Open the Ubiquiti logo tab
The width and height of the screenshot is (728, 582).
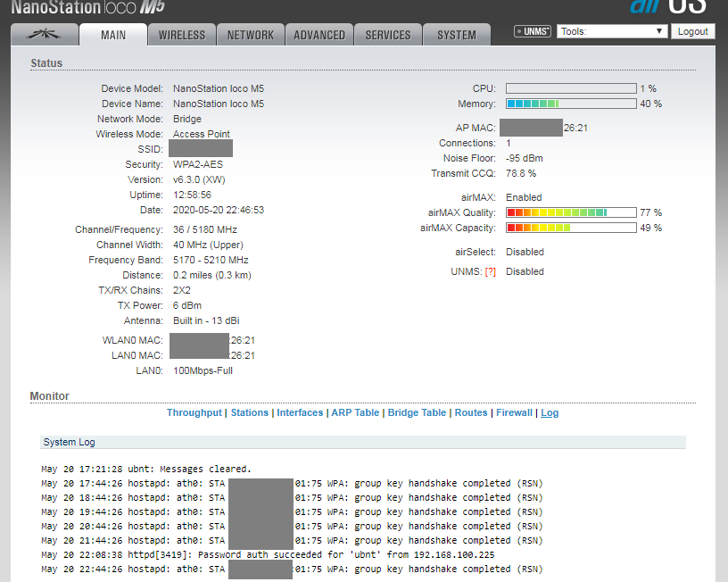[x=45, y=35]
